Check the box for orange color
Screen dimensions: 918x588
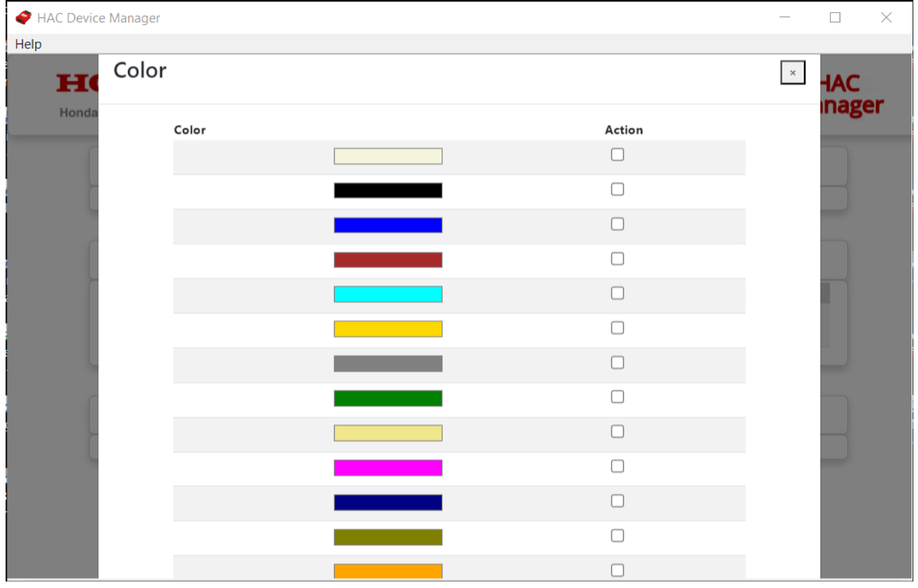tap(617, 570)
